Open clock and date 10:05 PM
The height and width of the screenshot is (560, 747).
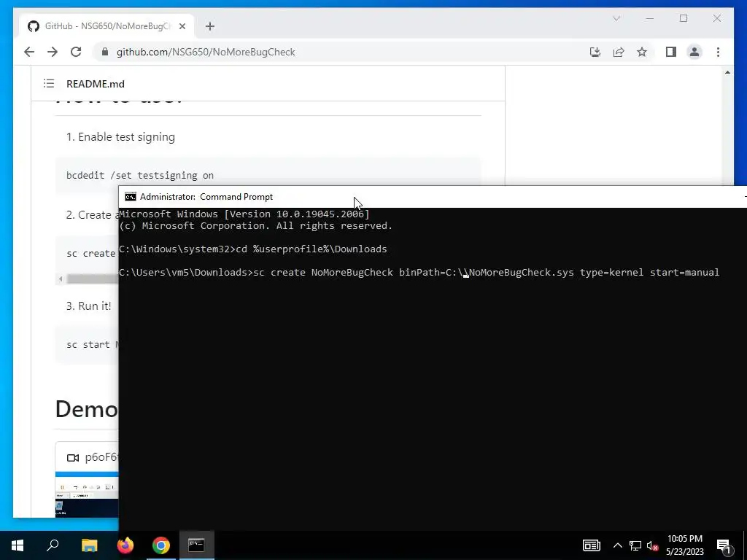pos(684,545)
